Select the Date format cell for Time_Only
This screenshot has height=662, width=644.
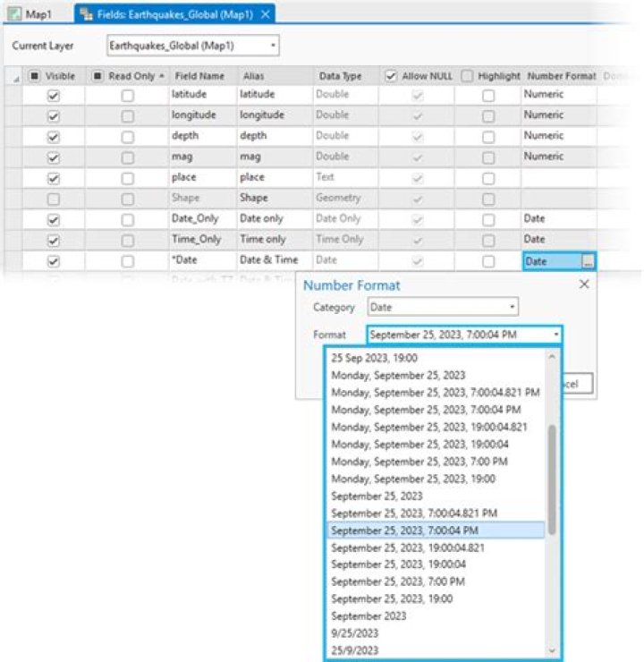coord(559,239)
